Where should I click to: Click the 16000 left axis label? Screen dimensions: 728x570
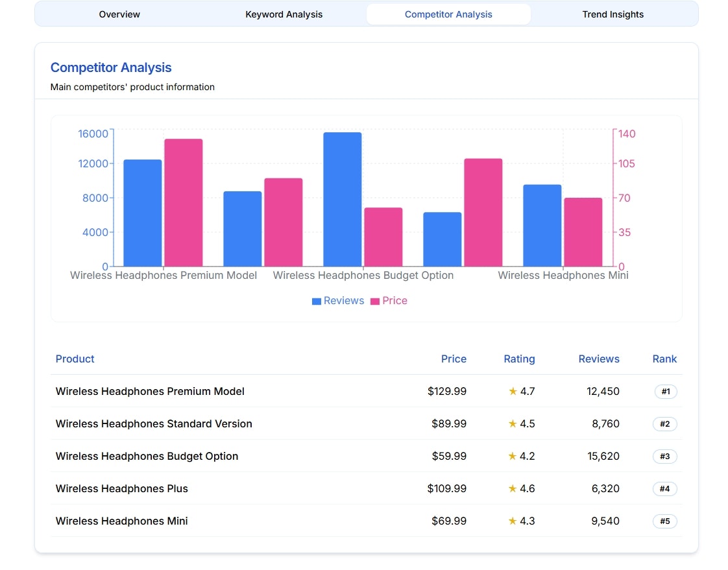click(x=93, y=134)
